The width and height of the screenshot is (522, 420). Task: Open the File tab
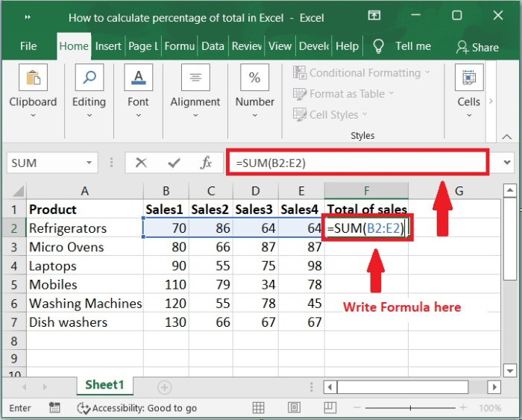[28, 46]
